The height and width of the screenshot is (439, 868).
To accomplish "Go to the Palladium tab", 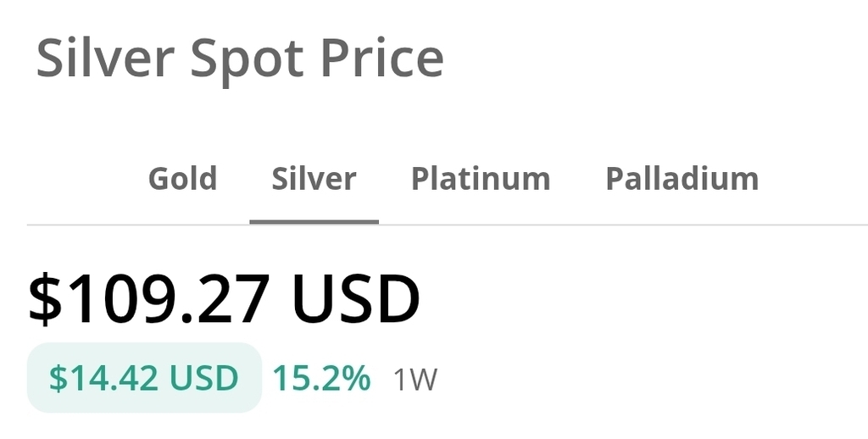I will (682, 179).
